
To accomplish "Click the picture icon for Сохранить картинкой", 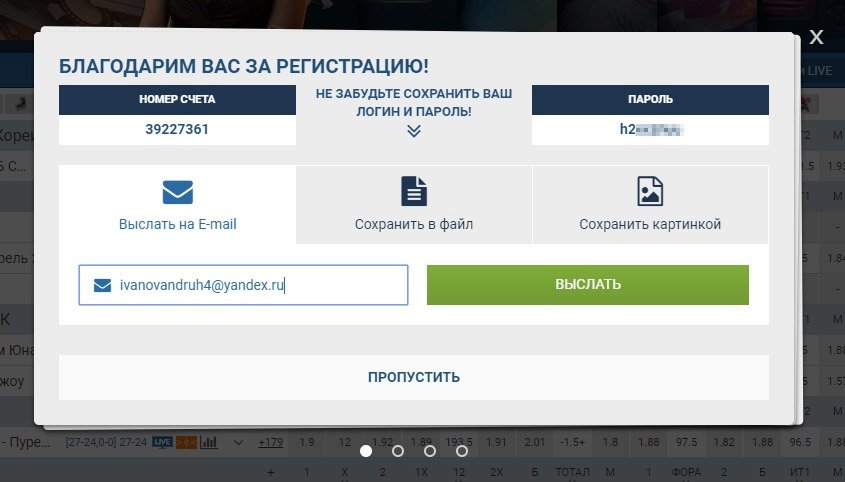I will pos(650,191).
